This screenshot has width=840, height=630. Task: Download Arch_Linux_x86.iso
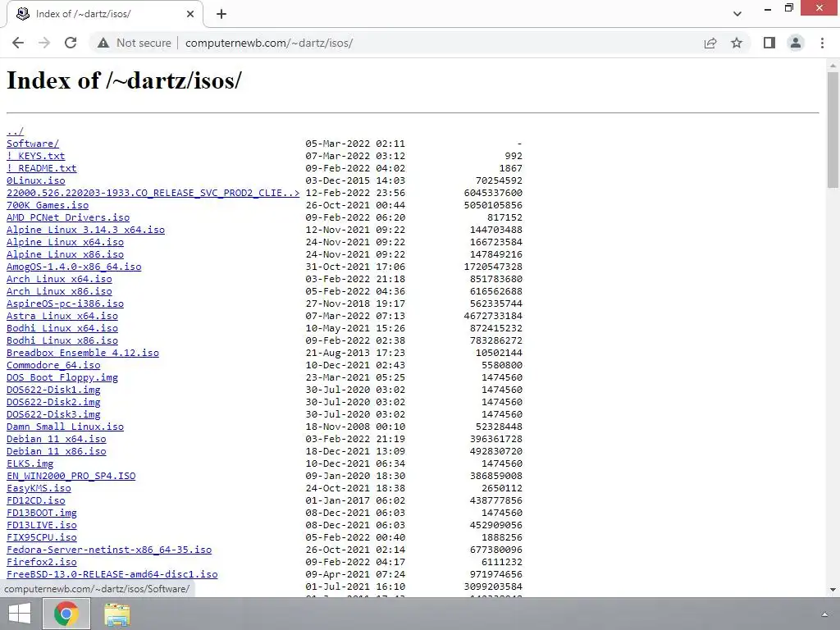(x=59, y=291)
